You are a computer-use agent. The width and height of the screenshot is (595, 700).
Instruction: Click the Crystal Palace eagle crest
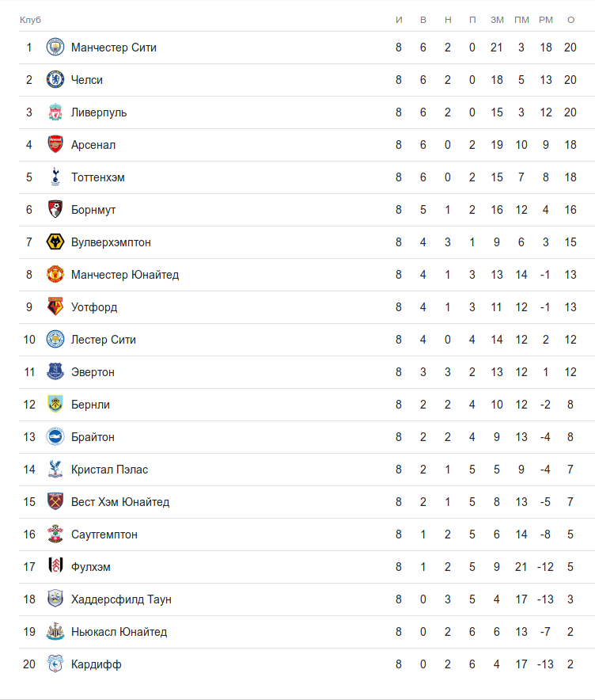(55, 470)
